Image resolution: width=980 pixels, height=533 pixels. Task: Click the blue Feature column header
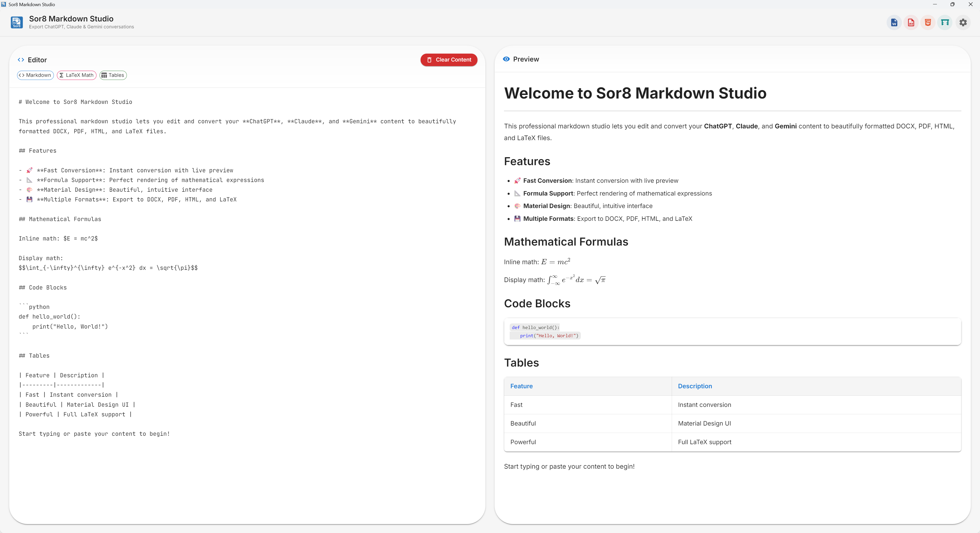pos(521,386)
